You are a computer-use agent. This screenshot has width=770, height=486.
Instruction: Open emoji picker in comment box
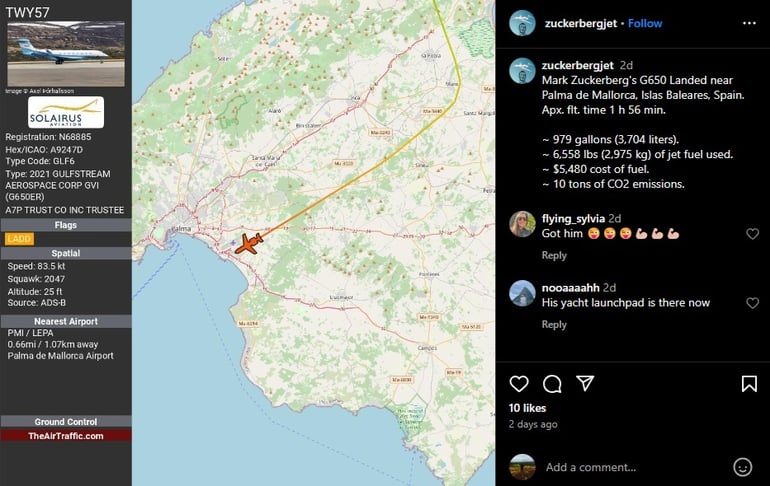742,467
